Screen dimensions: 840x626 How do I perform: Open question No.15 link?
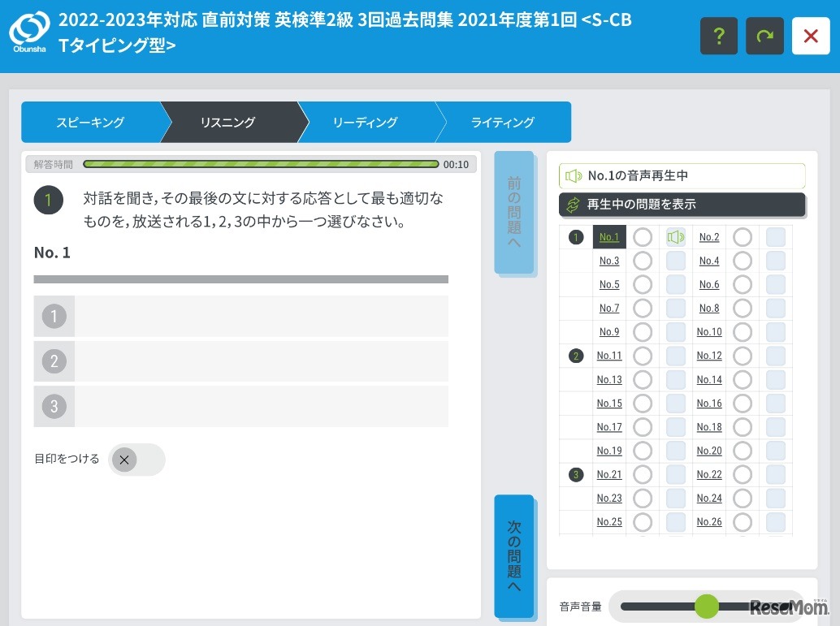click(609, 404)
